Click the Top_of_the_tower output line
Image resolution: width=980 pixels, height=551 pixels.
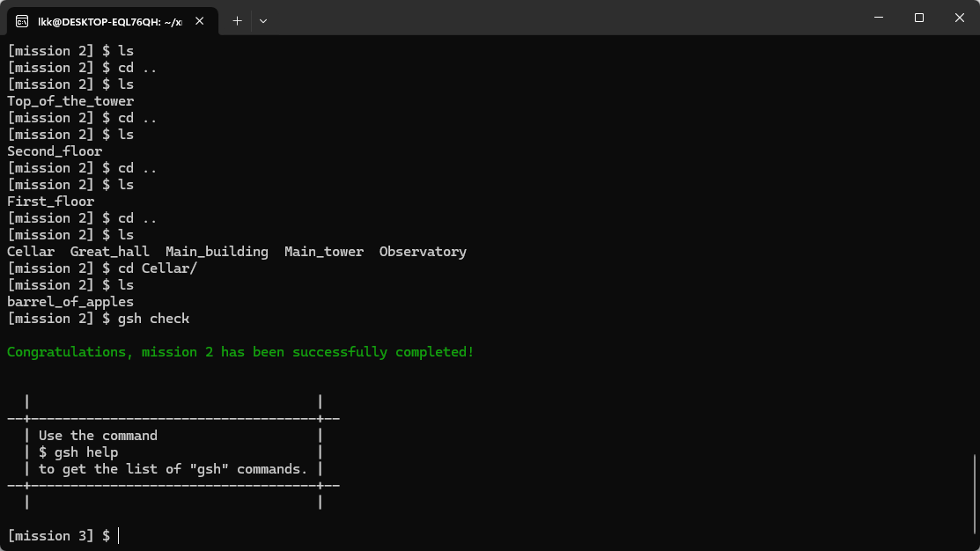[70, 101]
